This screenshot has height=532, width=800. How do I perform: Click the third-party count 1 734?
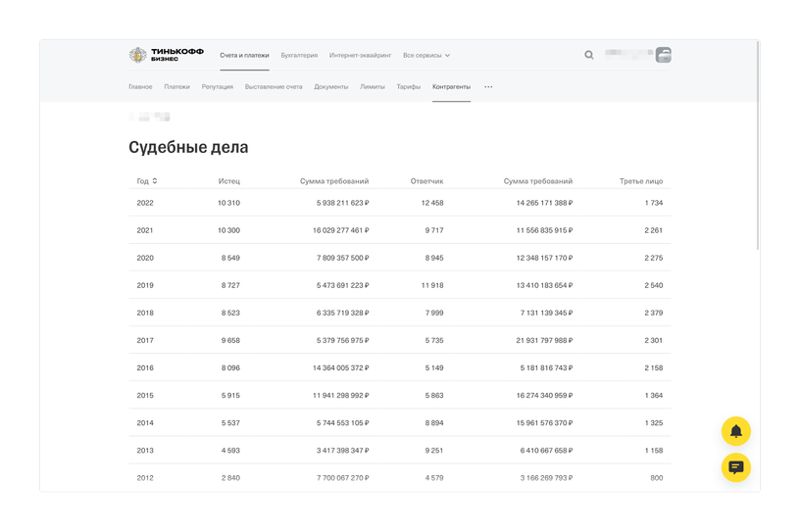pyautogui.click(x=654, y=203)
